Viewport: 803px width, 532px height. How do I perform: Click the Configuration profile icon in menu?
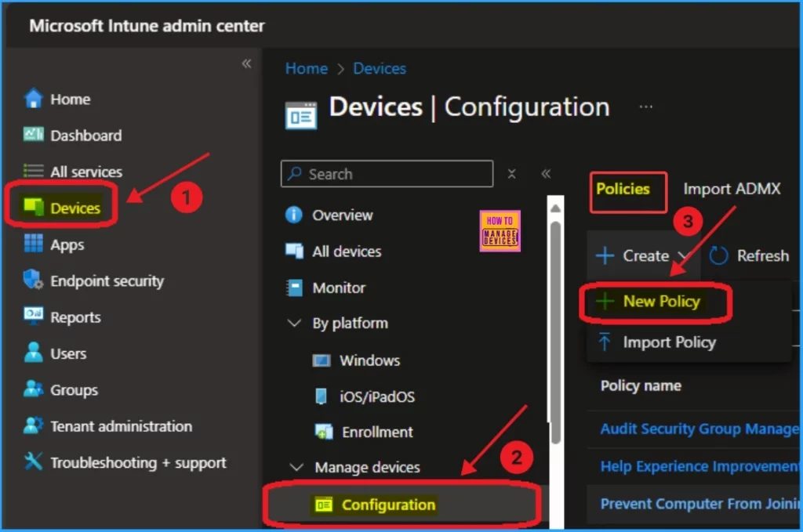coord(324,505)
